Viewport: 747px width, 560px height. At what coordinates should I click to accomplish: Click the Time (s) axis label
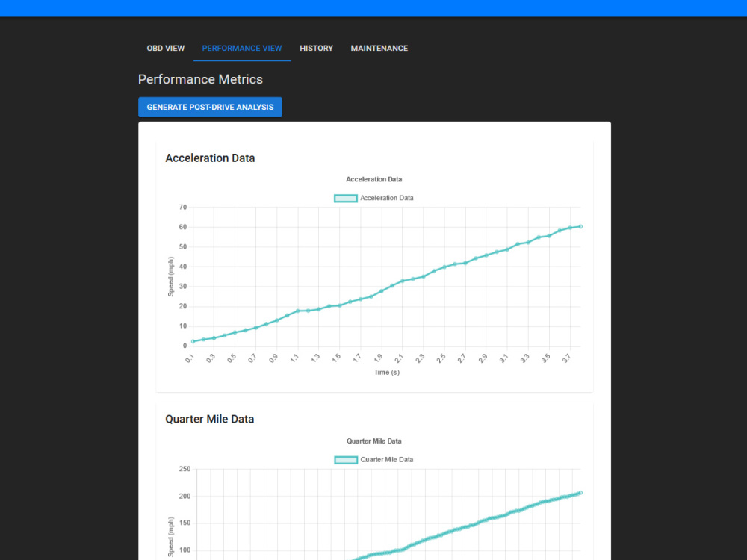(x=387, y=373)
